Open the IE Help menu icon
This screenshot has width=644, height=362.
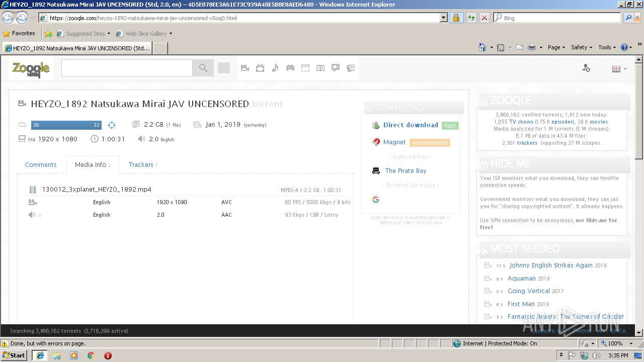626,47
